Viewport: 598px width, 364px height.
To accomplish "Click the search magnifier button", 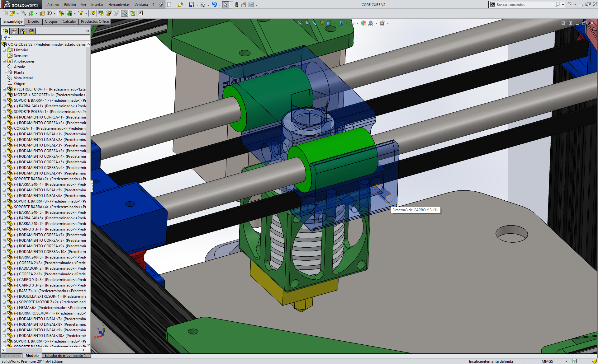I will (557, 5).
